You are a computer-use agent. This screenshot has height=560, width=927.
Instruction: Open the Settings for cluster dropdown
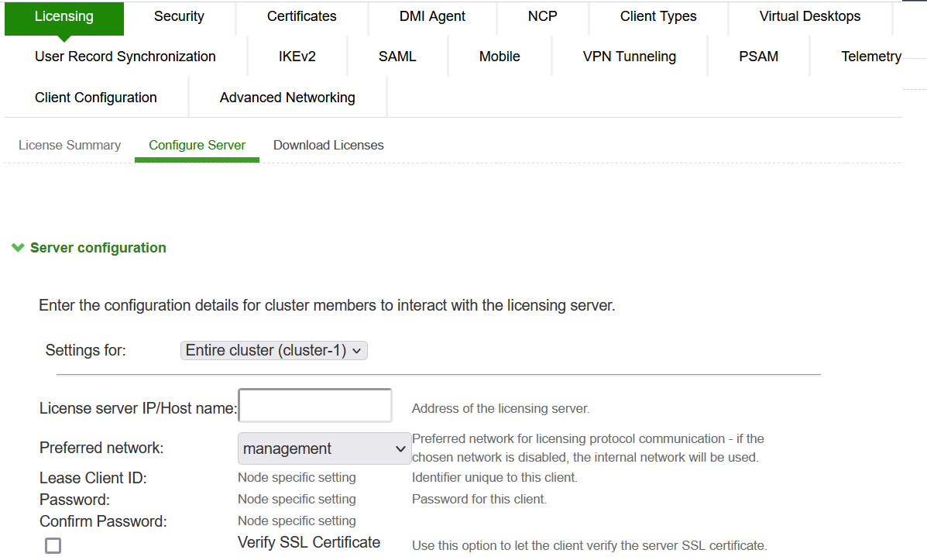click(x=273, y=351)
